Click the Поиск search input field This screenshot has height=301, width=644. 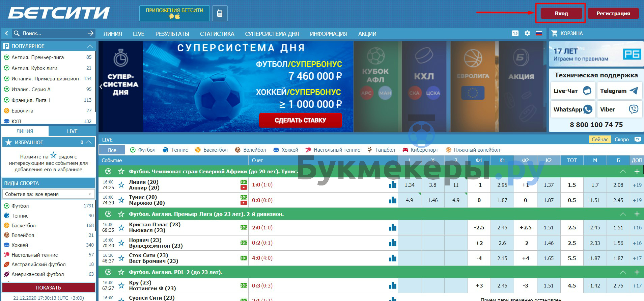click(x=53, y=33)
